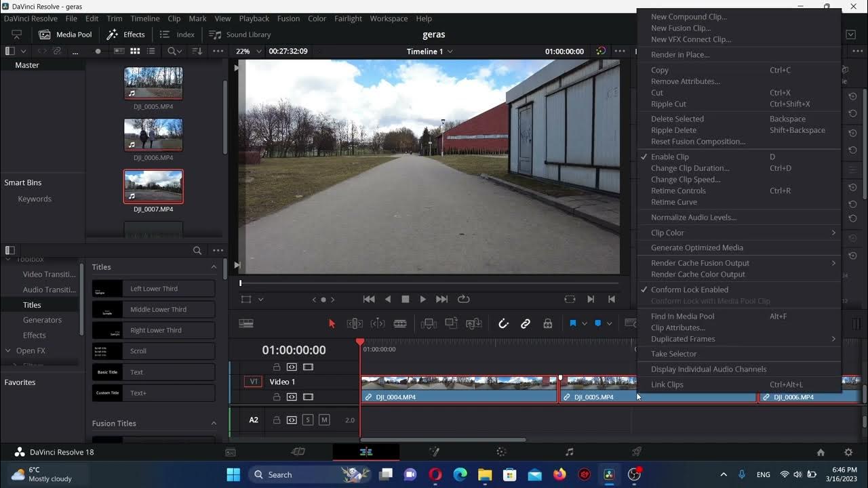
Task: Open the Marker color dropdown arrow
Action: pos(609,324)
